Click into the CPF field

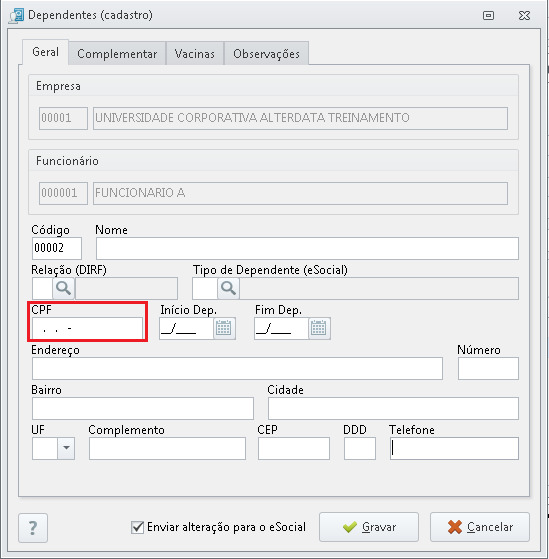point(87,328)
